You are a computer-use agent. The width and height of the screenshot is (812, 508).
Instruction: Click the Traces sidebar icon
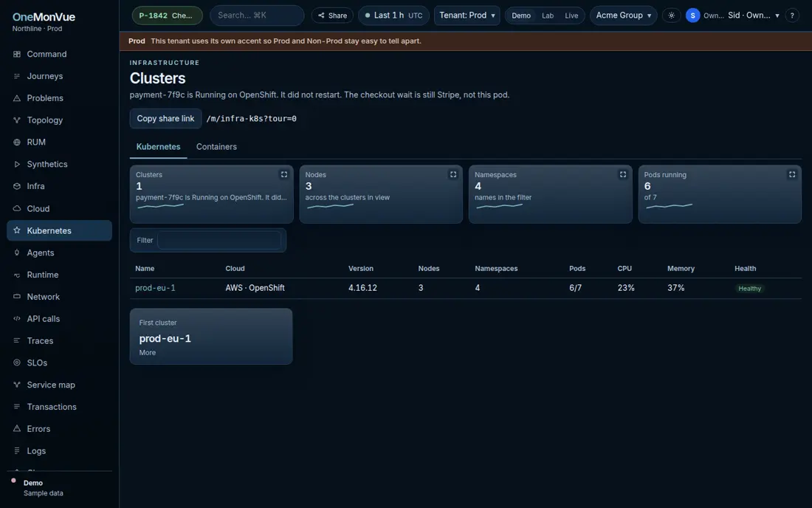(16, 340)
